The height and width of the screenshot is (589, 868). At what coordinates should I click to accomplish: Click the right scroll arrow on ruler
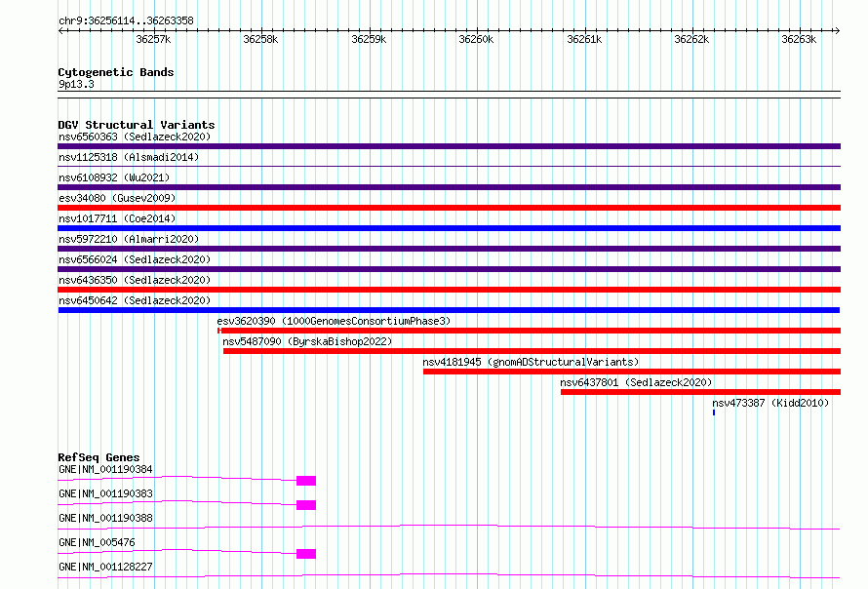click(837, 30)
